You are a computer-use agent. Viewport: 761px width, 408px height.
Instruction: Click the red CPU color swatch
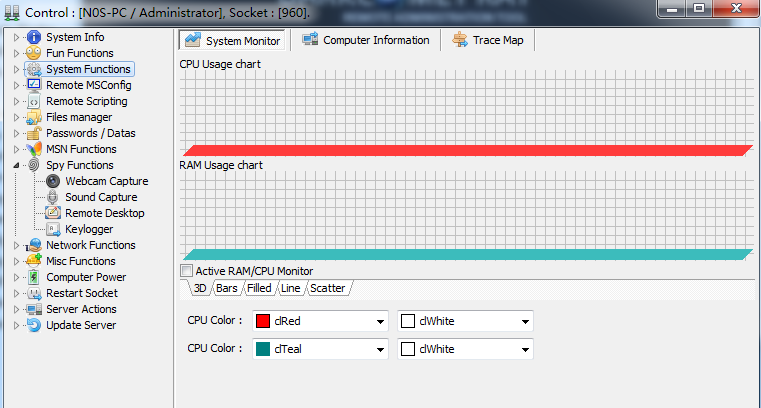(264, 322)
